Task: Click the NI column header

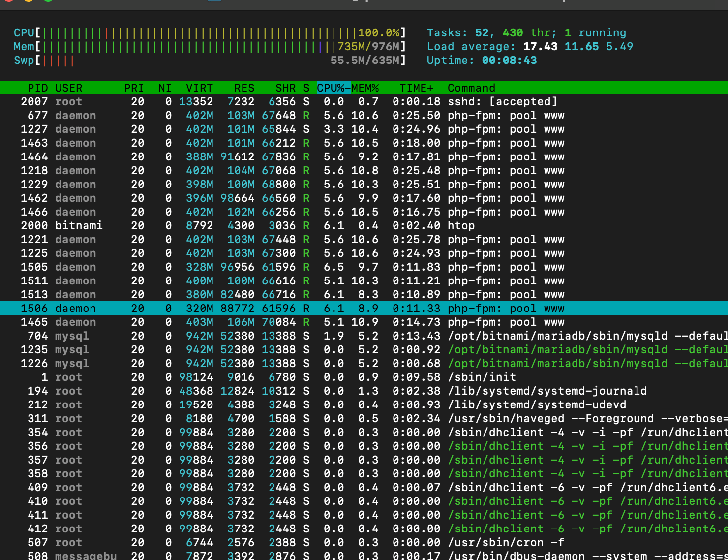Action: coord(165,88)
